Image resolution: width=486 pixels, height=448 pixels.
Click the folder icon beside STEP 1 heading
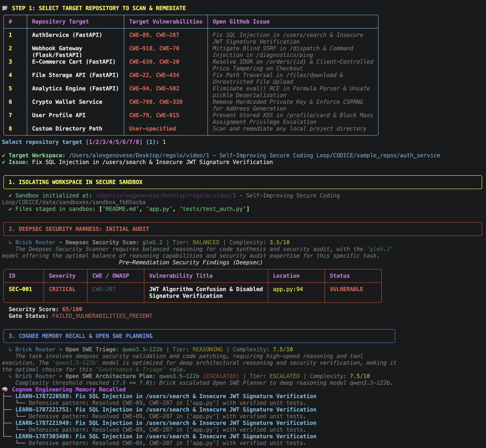point(5,8)
